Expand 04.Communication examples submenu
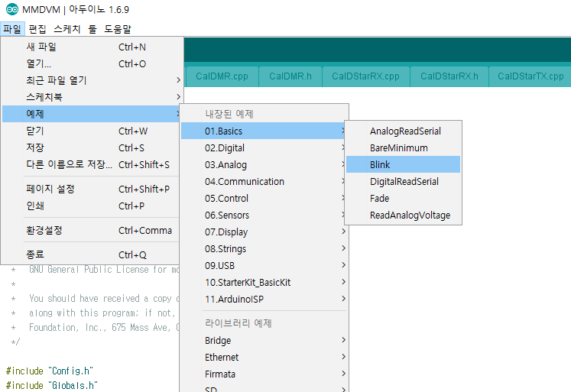The height and width of the screenshot is (392, 571). click(264, 181)
